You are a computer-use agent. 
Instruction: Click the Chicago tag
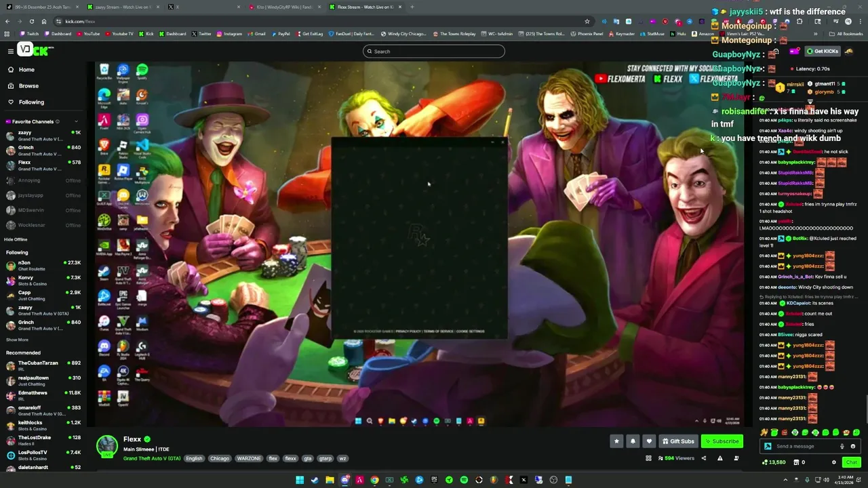click(220, 458)
